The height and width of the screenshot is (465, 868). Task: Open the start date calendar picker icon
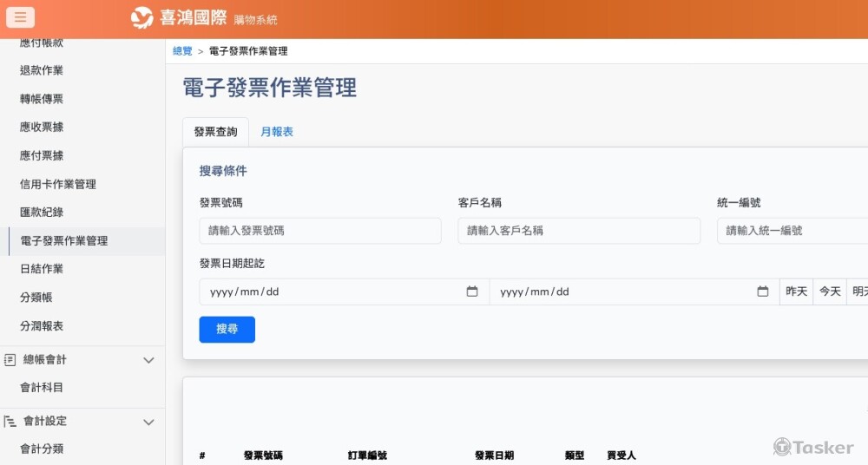(x=472, y=291)
